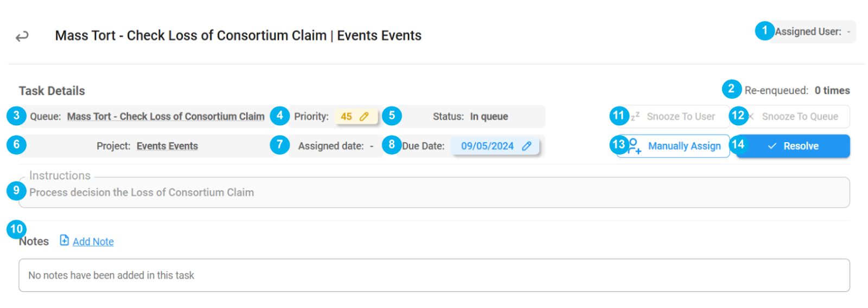Edit due date with pencil icon
Screen dimensions: 868x308
[526, 146]
